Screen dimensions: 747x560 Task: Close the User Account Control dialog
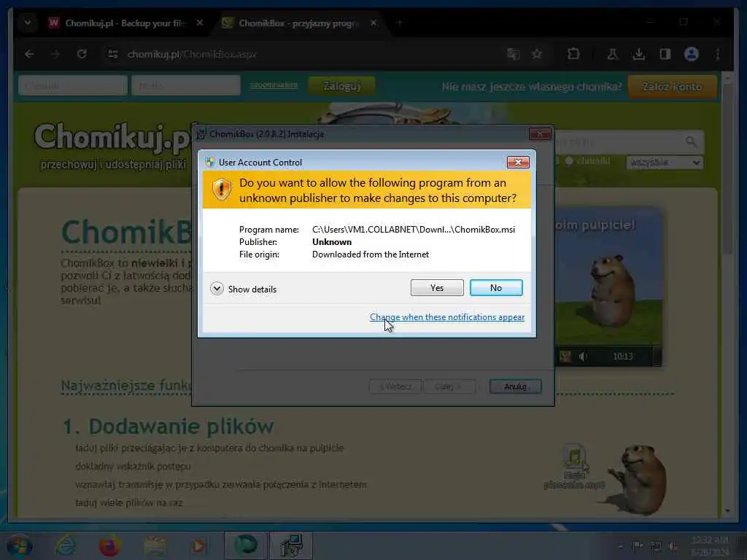point(518,163)
